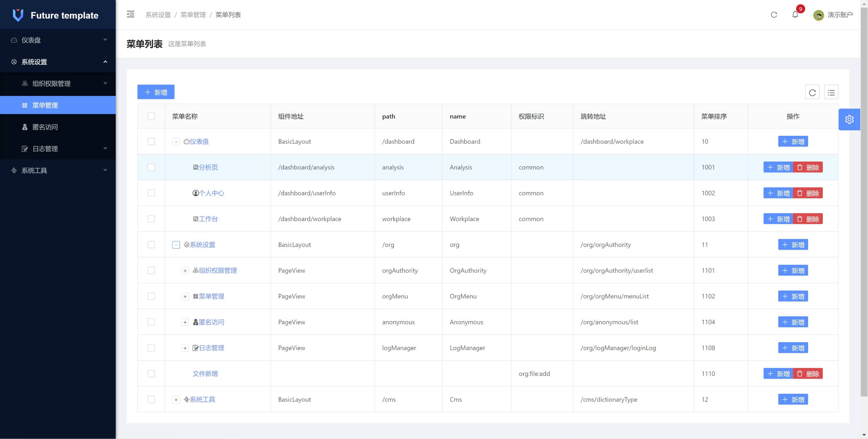Delete the 分析页 row
Viewport: 868px width, 439px height.
808,167
